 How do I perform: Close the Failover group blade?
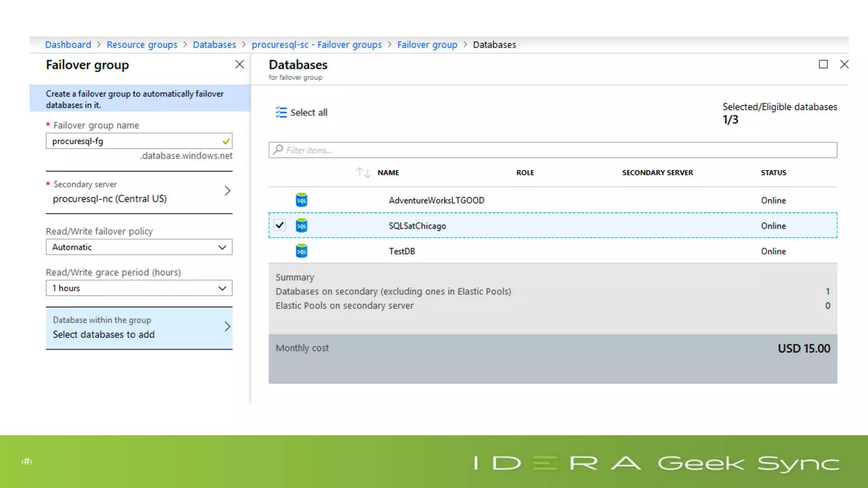pyautogui.click(x=239, y=64)
